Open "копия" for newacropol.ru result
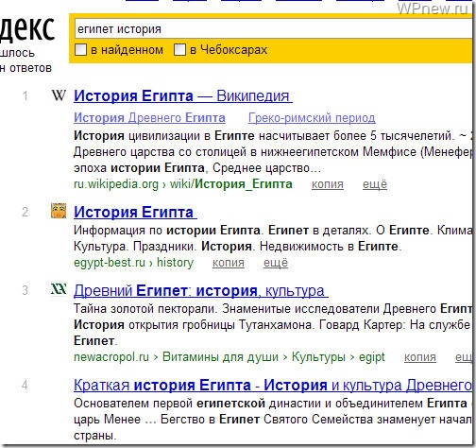 tap(420, 357)
